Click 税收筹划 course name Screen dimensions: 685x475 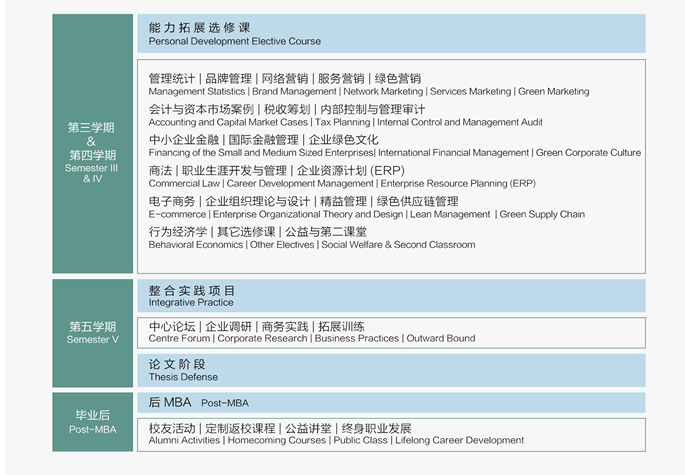[x=287, y=109]
